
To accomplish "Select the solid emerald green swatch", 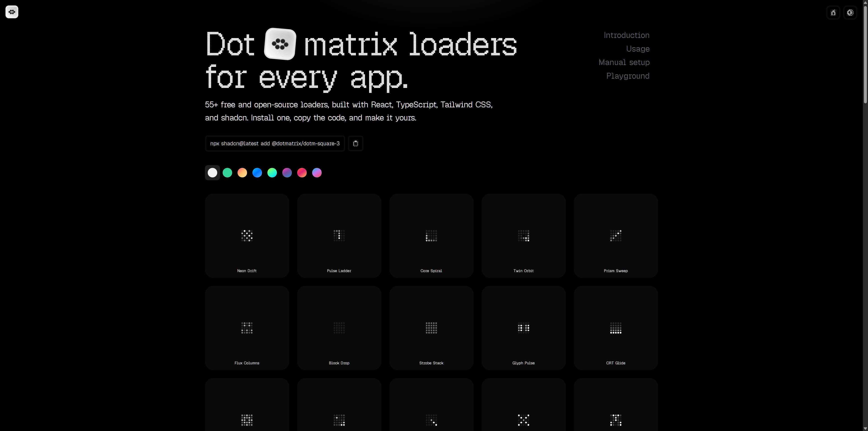I will click(227, 173).
